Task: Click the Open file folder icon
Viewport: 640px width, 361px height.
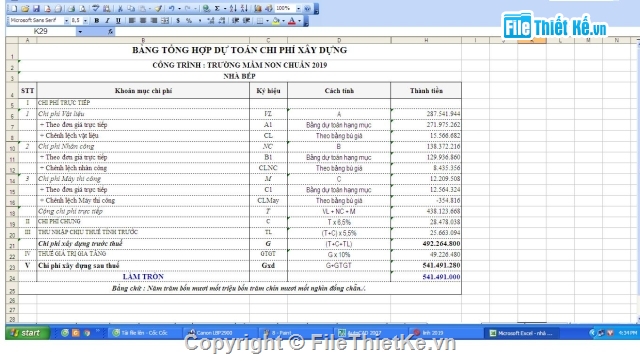Action: point(25,9)
